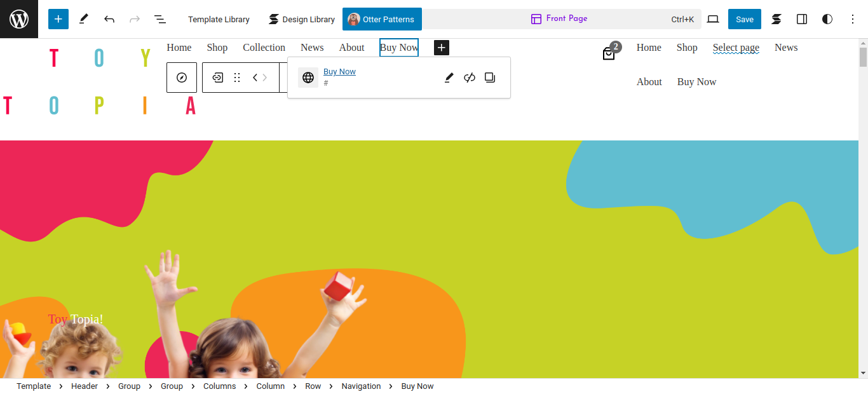This screenshot has height=394, width=868.
Task: Select the Columns breadcrumb
Action: coord(219,386)
